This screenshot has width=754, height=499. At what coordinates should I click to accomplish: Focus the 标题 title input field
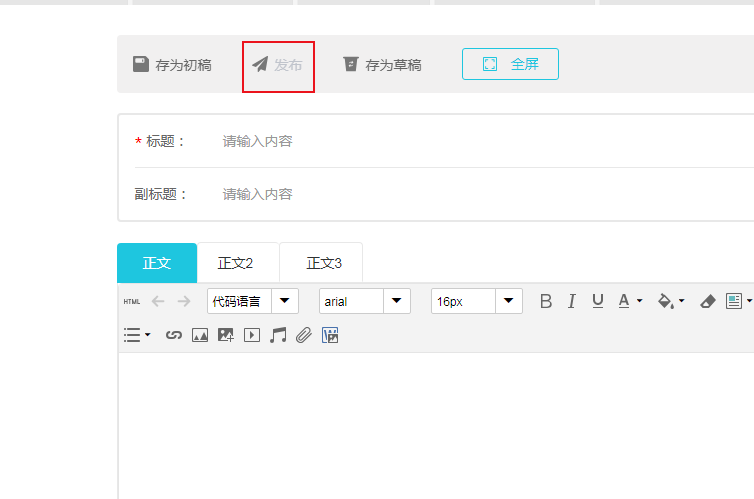click(486, 141)
